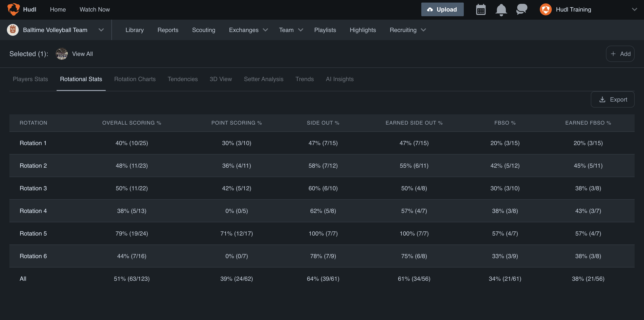This screenshot has height=320, width=644.
Task: Select the Rotation 3 row label
Action: click(33, 188)
